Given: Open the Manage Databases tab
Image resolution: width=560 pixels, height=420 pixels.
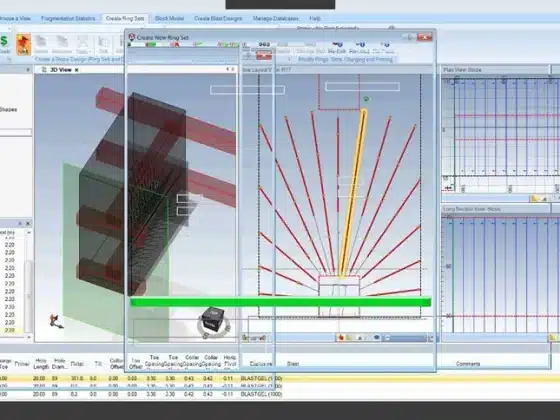Looking at the screenshot, I should click(275, 19).
